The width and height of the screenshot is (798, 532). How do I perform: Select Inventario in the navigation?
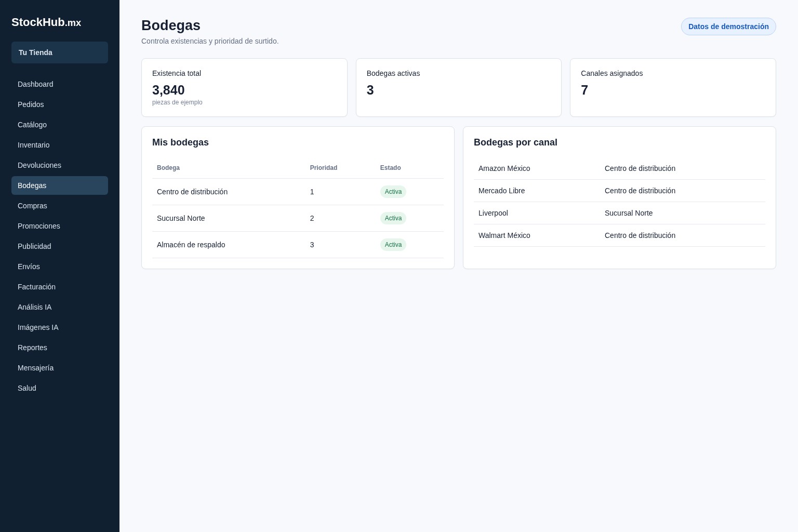pyautogui.click(x=60, y=145)
